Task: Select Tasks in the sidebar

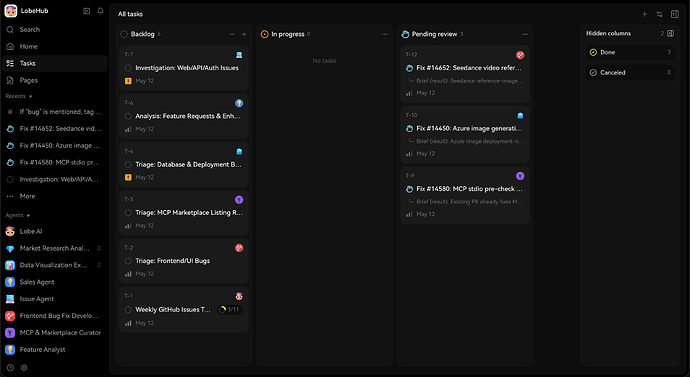Action: (x=55, y=63)
